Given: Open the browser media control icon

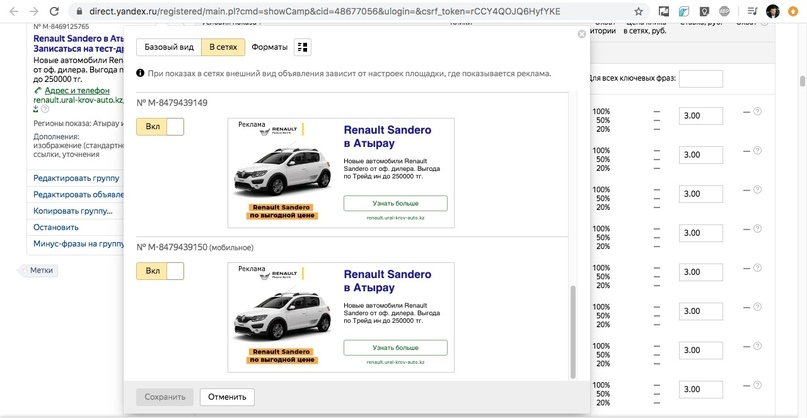Looking at the screenshot, I should click(x=753, y=11).
